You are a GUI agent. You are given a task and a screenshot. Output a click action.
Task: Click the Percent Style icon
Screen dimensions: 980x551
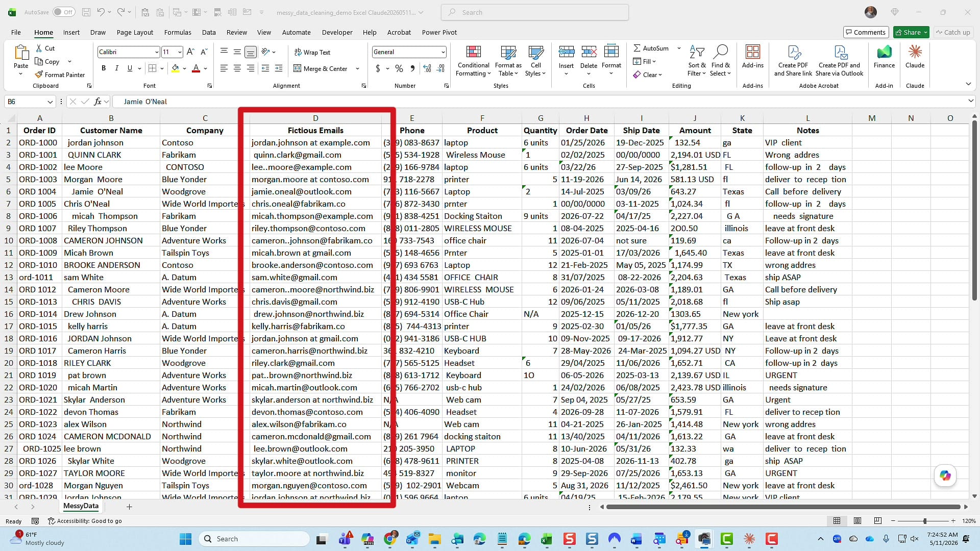point(399,68)
